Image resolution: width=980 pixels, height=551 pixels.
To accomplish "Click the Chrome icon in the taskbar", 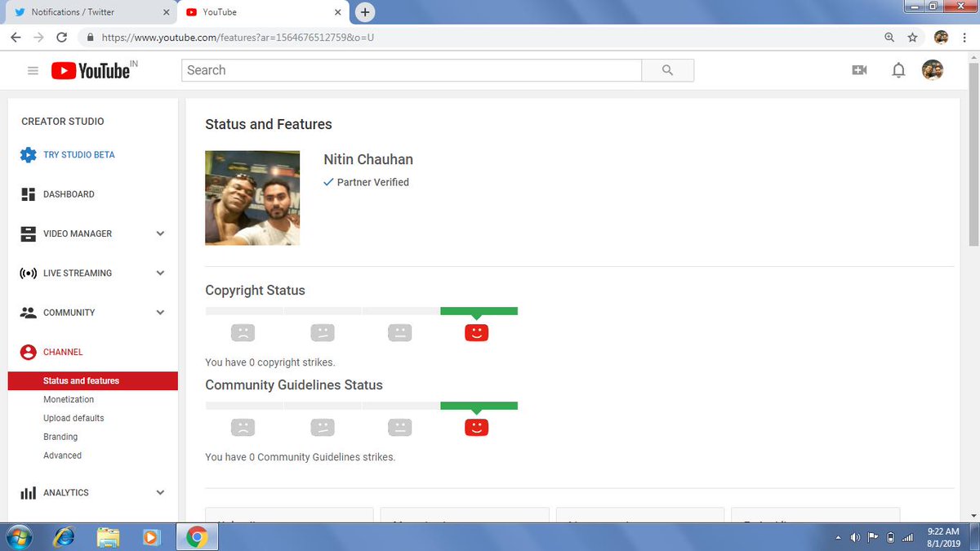I will tap(196, 537).
